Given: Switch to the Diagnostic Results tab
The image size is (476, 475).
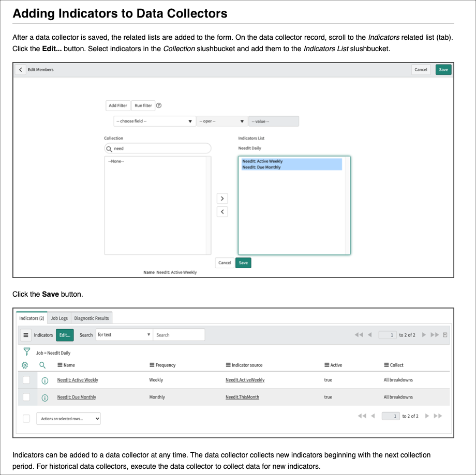Looking at the screenshot, I should (x=92, y=318).
